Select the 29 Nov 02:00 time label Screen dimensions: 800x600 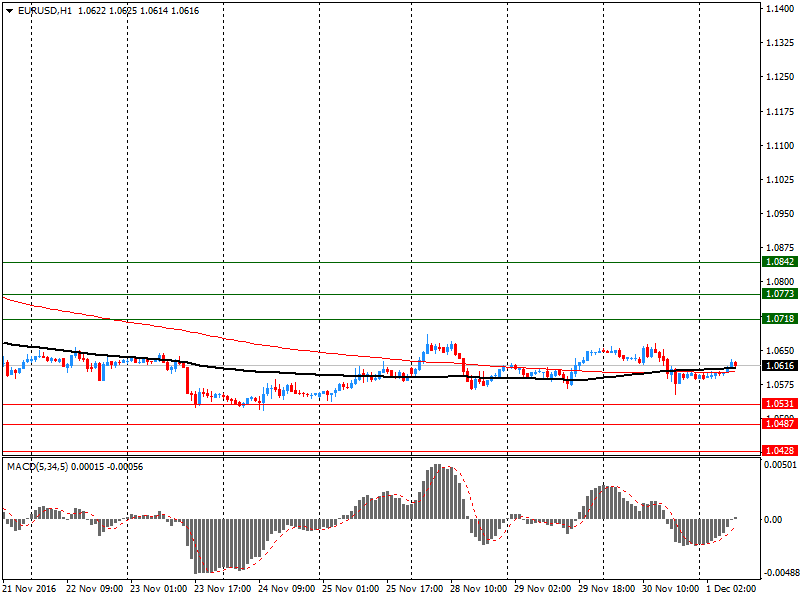(x=542, y=589)
